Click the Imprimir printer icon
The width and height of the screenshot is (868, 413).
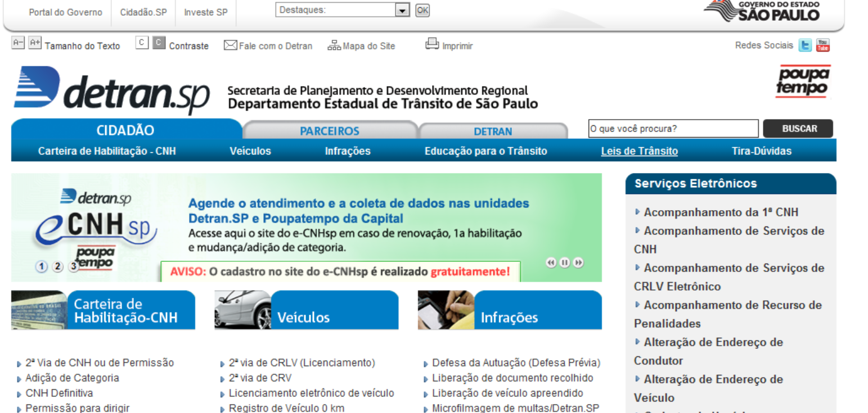coord(431,44)
